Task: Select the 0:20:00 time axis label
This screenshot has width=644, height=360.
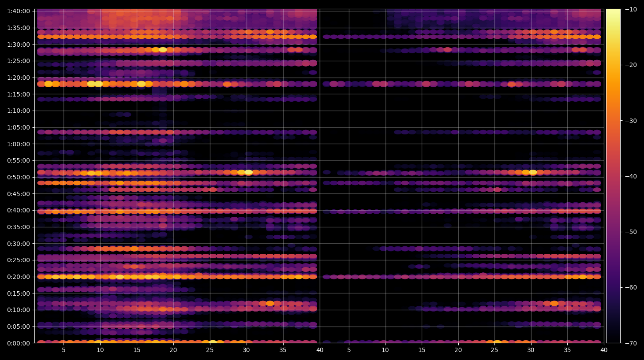Action: (x=19, y=277)
